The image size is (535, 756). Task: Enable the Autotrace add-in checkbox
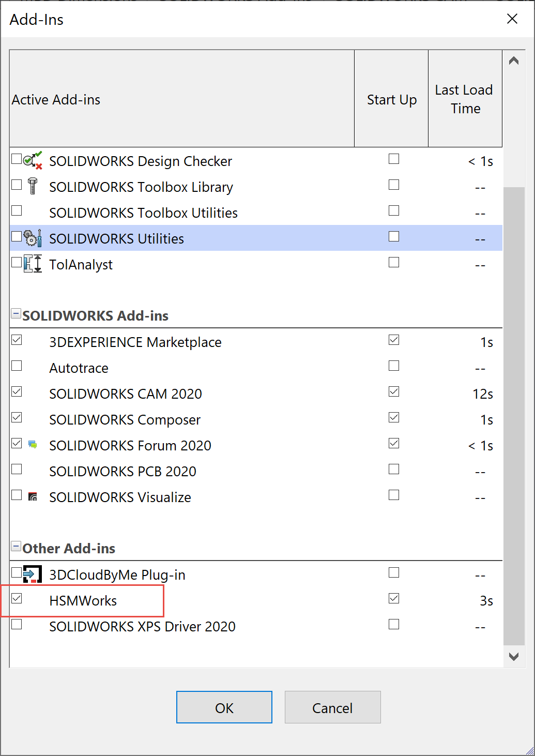(17, 366)
